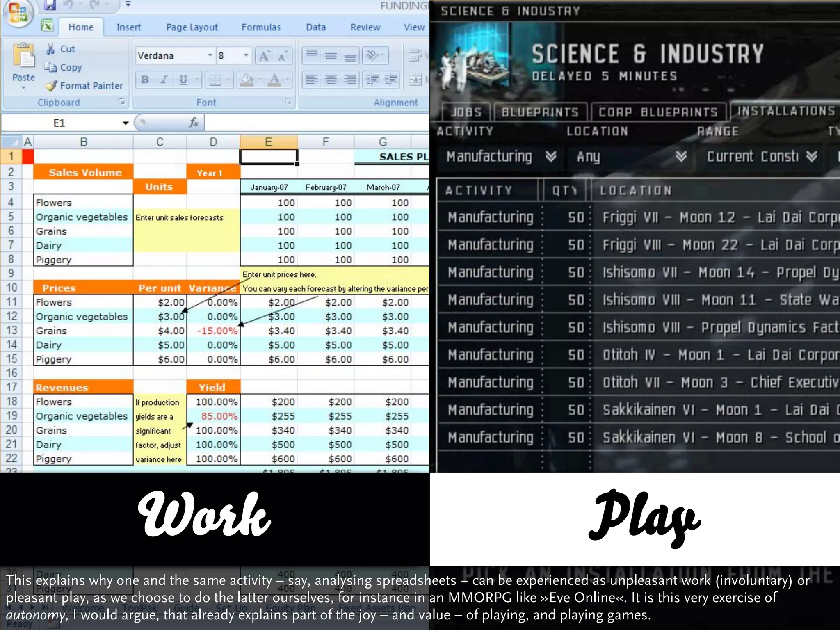Click the Align Text Left icon

[312, 80]
